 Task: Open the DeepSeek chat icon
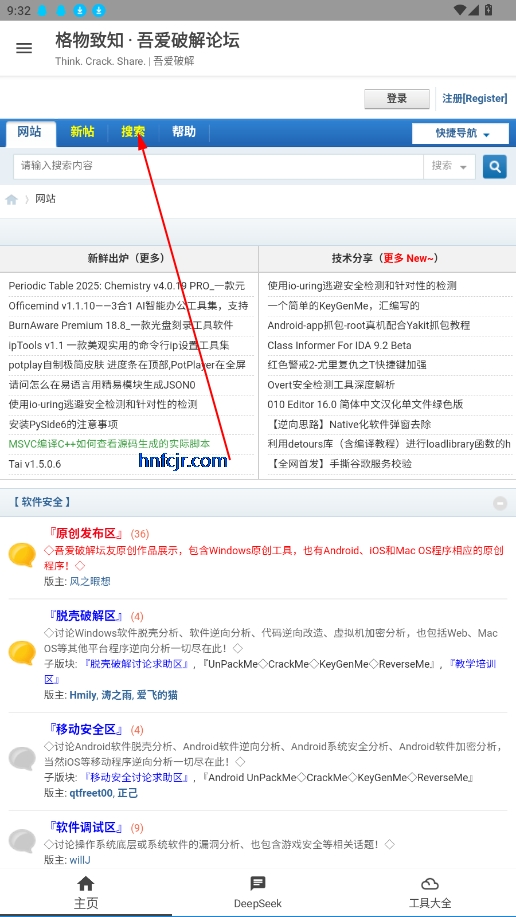tap(257, 883)
